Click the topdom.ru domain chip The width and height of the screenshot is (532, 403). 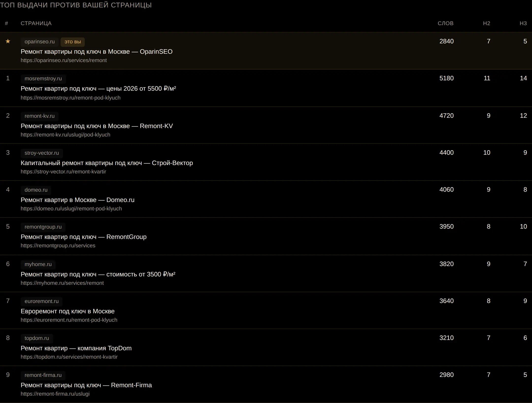point(37,338)
